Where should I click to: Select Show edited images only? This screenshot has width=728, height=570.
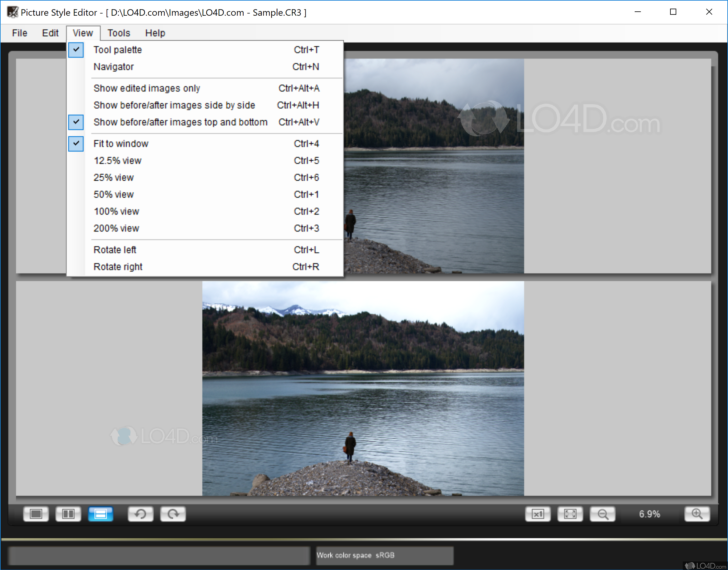[x=147, y=88]
